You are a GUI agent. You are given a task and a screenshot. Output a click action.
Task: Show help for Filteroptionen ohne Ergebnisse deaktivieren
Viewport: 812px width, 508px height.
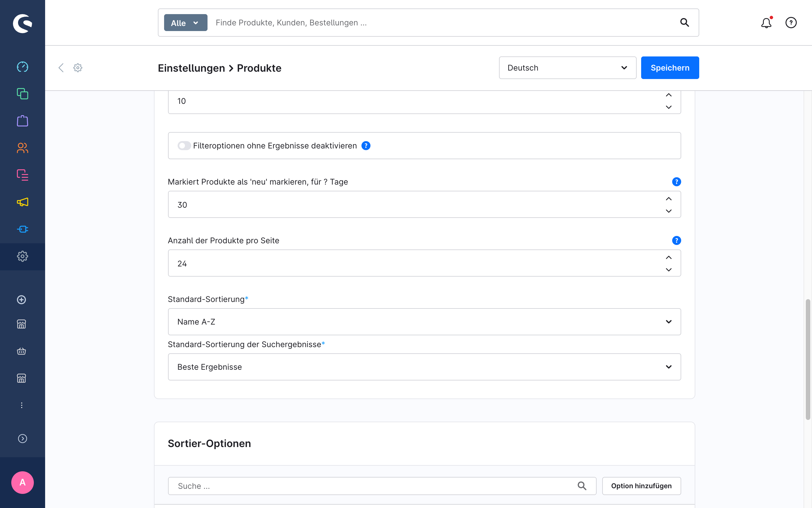point(366,145)
